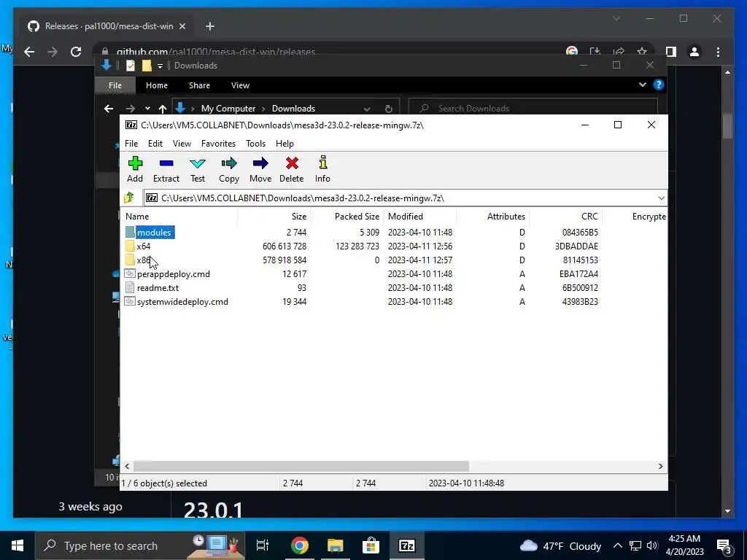Viewport: 747px width, 560px height.
Task: Go up one folder level in 7-Zip
Action: (x=129, y=198)
